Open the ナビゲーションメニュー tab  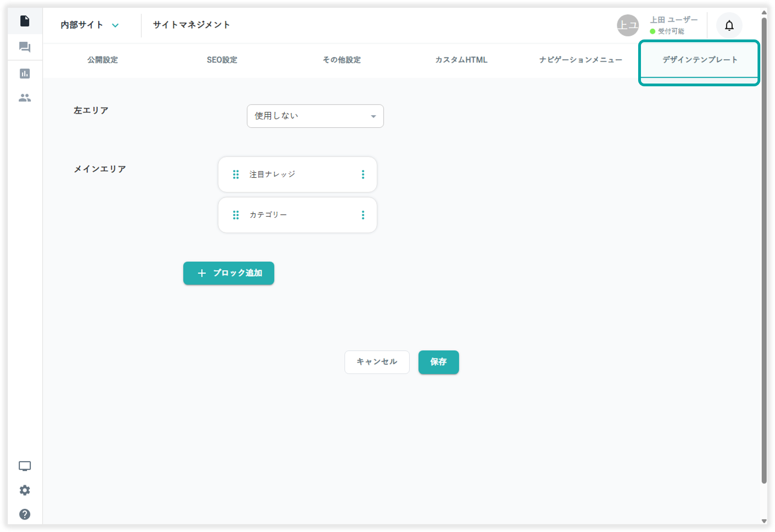(580, 60)
